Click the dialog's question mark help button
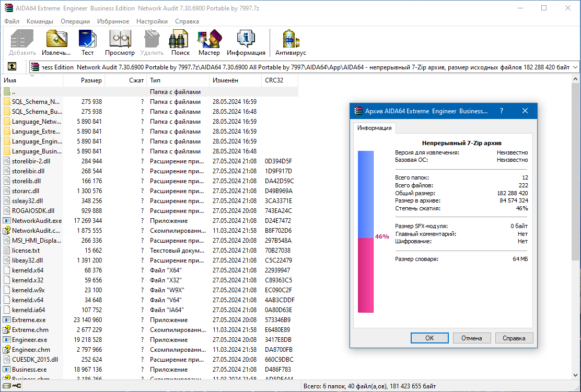Image resolution: width=581 pixels, height=392 pixels. tap(502, 111)
